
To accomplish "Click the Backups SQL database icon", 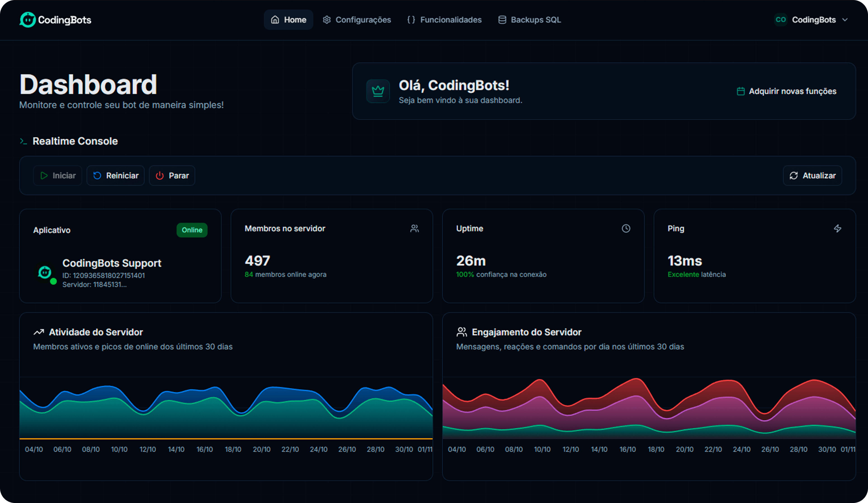I will point(502,20).
